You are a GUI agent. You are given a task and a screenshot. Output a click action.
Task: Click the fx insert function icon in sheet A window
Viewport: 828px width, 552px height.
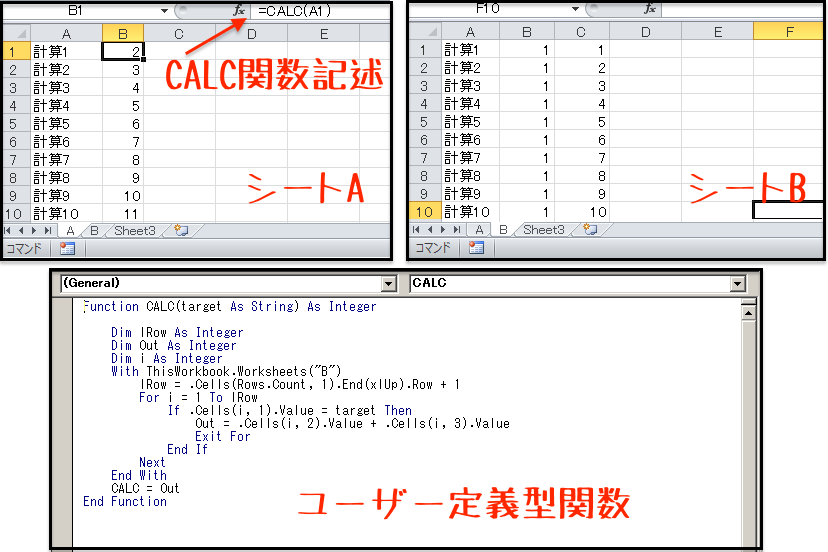coord(239,10)
